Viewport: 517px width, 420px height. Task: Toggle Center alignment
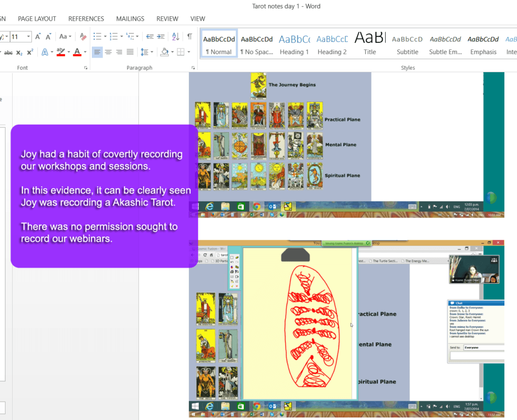tap(108, 52)
